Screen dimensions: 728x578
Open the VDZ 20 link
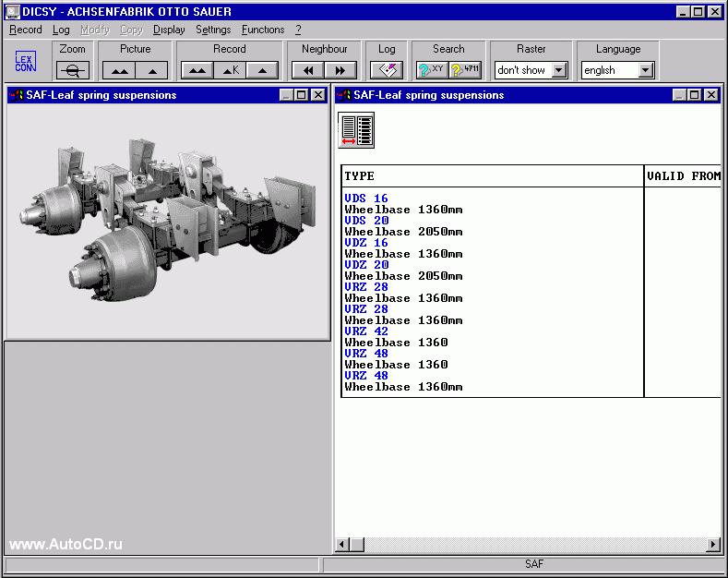(366, 265)
